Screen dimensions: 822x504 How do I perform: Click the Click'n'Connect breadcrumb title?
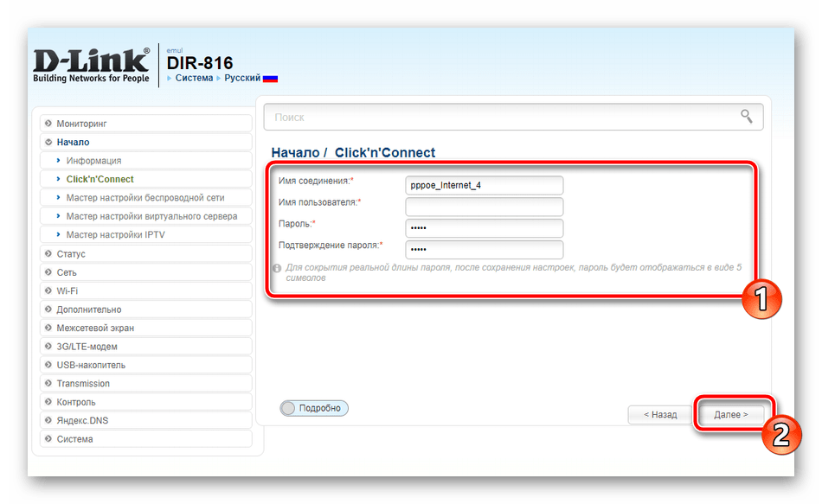coord(385,152)
